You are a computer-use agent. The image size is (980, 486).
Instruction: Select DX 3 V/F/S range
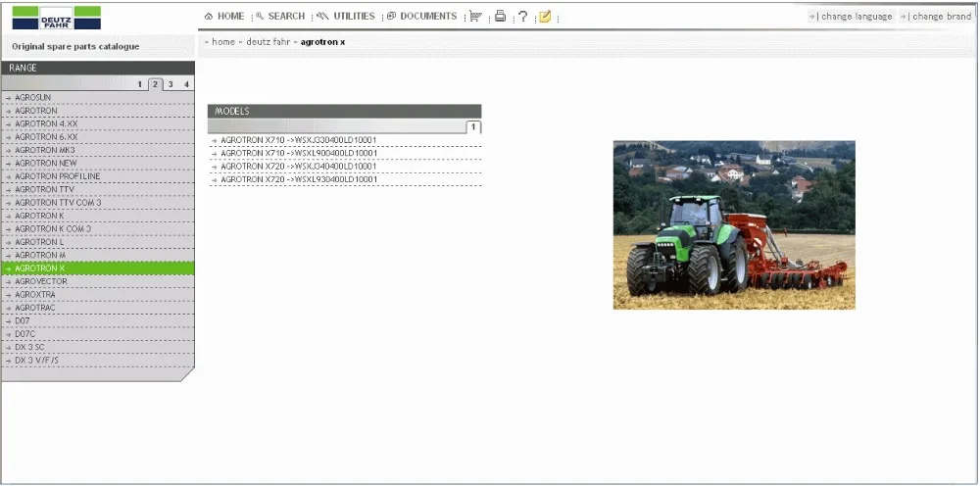point(97,360)
